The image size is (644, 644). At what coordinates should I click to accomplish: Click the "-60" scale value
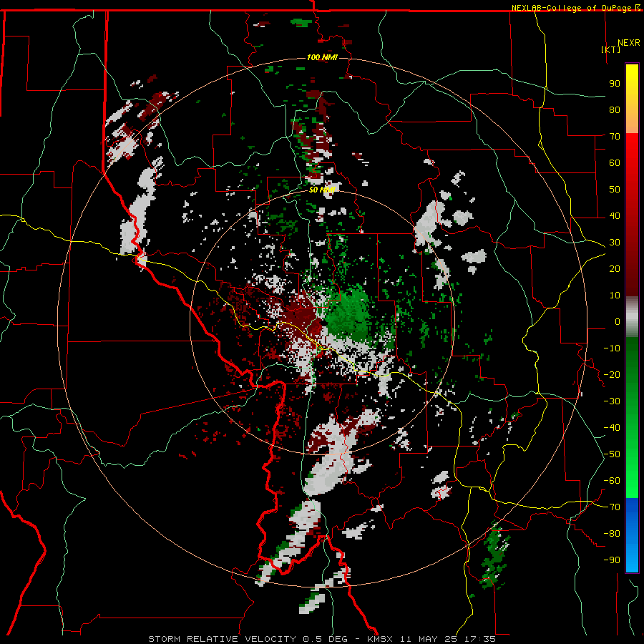[612, 481]
